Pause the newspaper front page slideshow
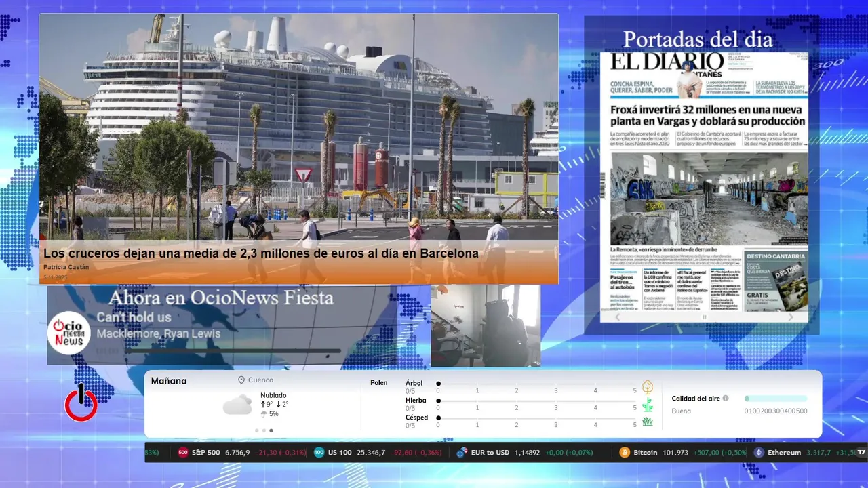The width and height of the screenshot is (868, 488). tap(704, 317)
